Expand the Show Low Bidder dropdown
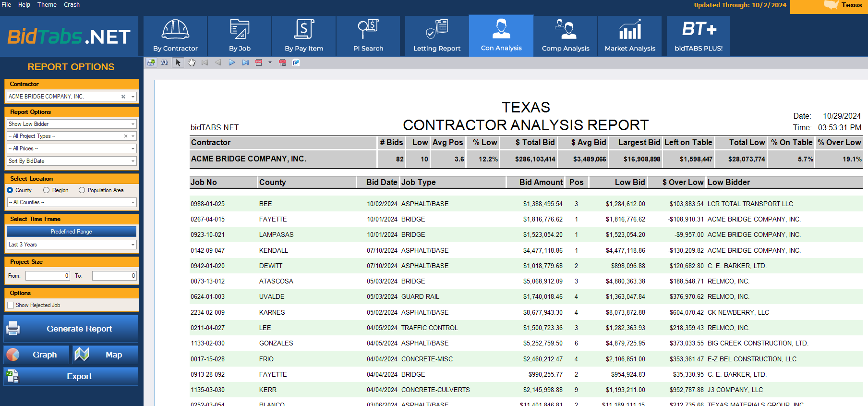The width and height of the screenshot is (868, 406). pos(133,124)
